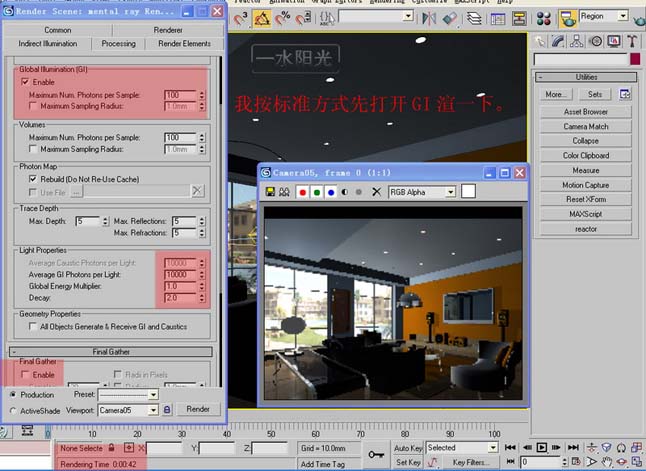Click the white swatch in frame window
The width and height of the screenshot is (646, 471).
[x=468, y=192]
